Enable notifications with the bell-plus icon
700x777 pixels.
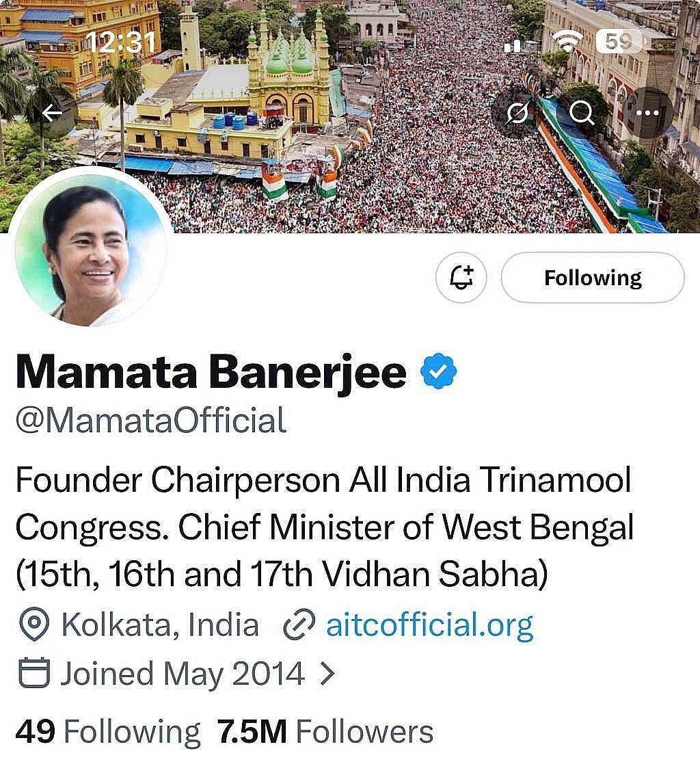[x=461, y=278]
